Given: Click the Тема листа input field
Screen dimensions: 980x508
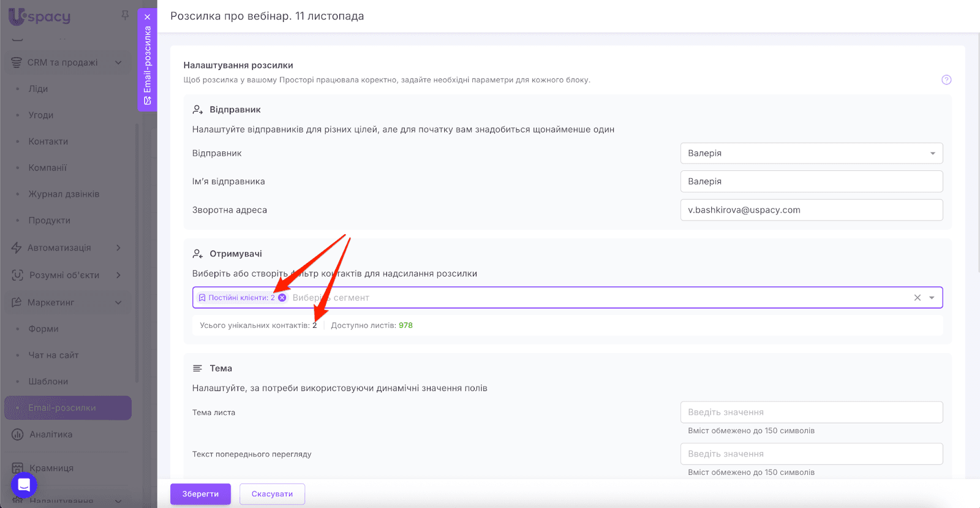Looking at the screenshot, I should pos(811,412).
